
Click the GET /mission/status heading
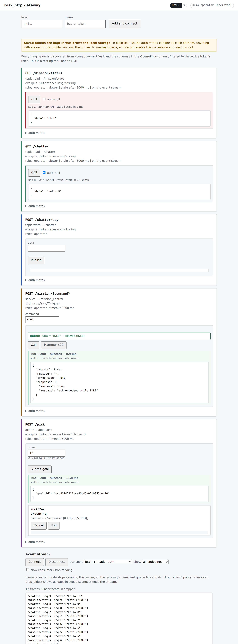[x=44, y=73]
